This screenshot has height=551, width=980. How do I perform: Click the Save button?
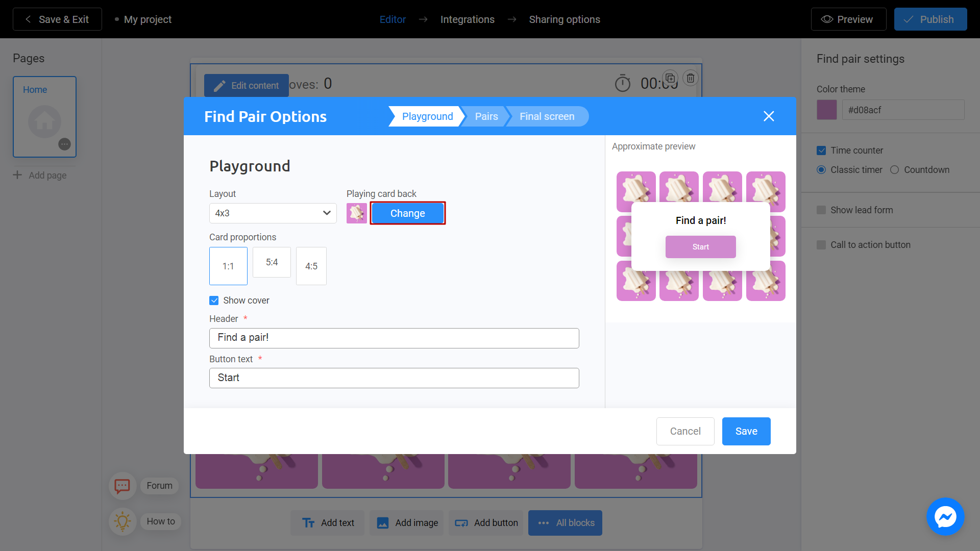[746, 431]
